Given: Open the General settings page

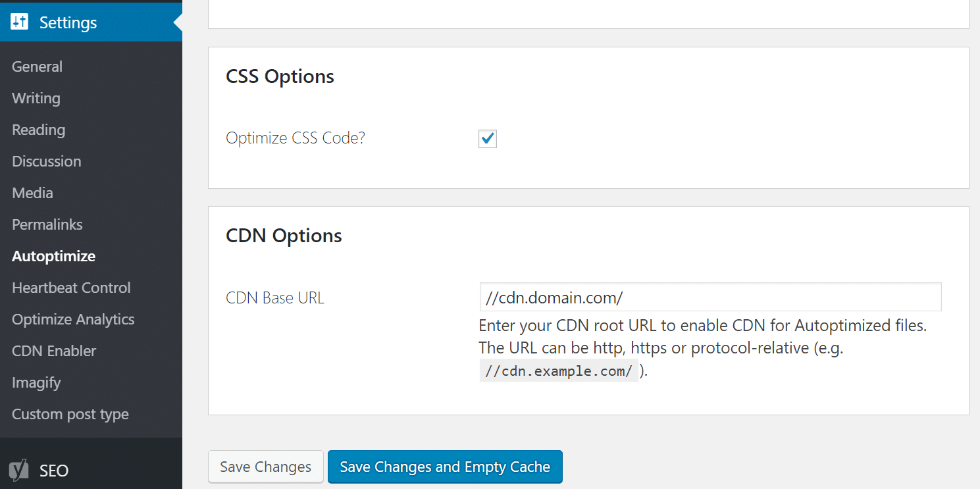Looking at the screenshot, I should point(37,66).
